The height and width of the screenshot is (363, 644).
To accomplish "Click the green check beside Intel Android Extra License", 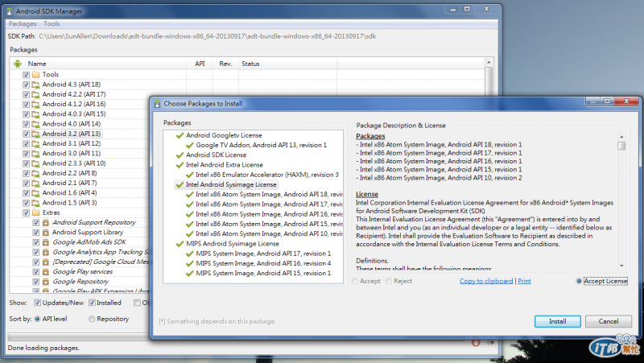I will pyautogui.click(x=180, y=165).
